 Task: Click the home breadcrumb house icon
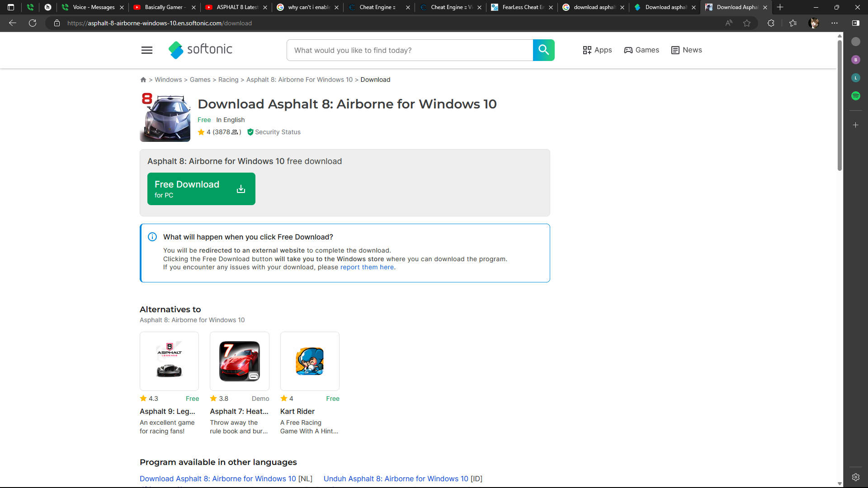pos(143,80)
